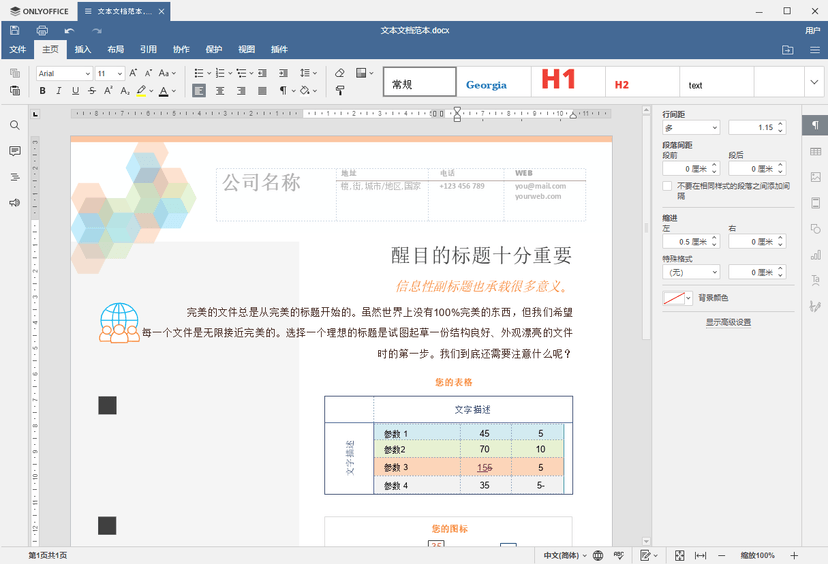Screen dimensions: 828x564
Task: Toggle justified alignment
Action: (x=262, y=91)
